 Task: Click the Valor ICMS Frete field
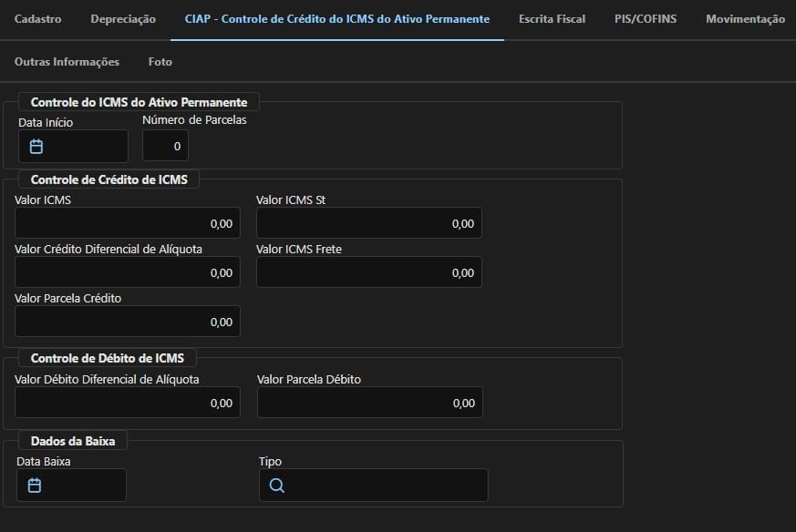coord(369,271)
